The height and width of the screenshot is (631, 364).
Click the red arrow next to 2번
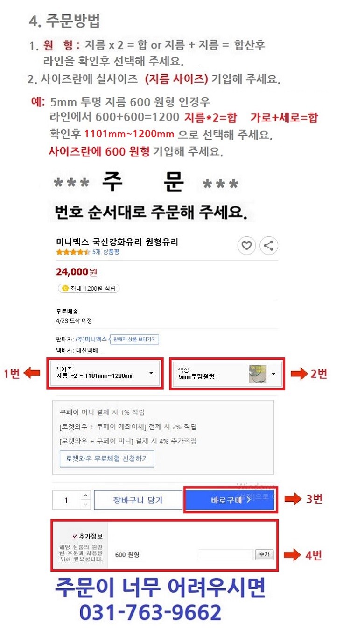(x=300, y=374)
